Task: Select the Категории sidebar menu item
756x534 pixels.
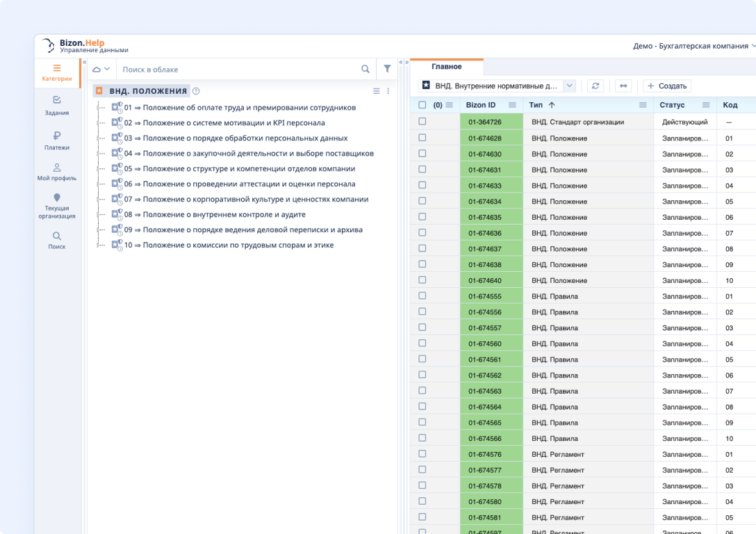Action: 57,73
